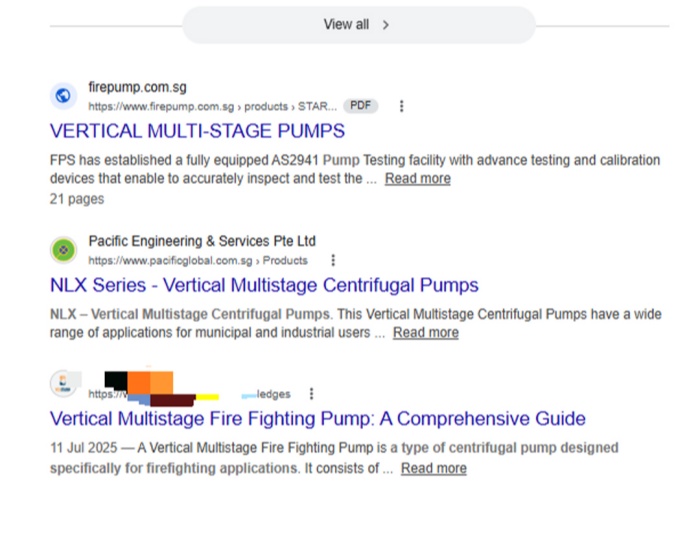Expand Read more on the FPS snippet

417,179
